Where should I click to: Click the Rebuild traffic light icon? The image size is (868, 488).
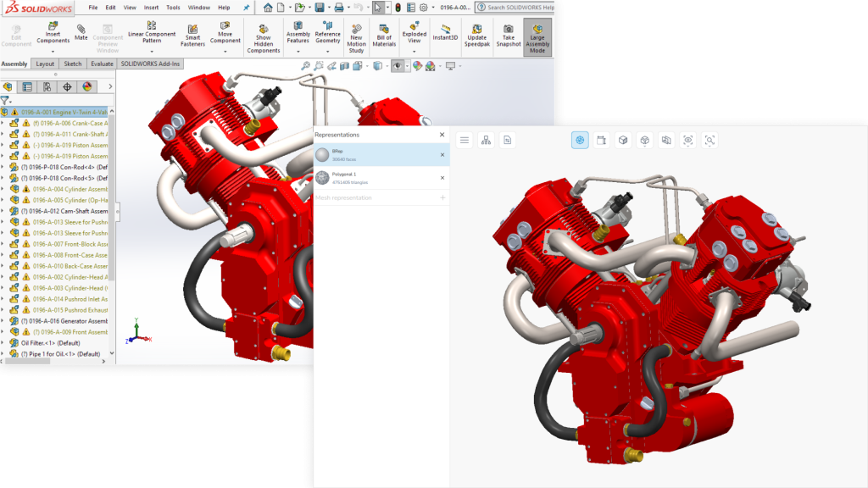coord(398,7)
